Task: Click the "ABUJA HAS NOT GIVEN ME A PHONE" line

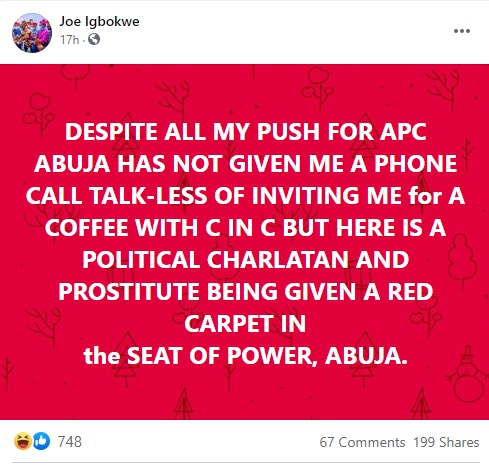Action: (246, 164)
